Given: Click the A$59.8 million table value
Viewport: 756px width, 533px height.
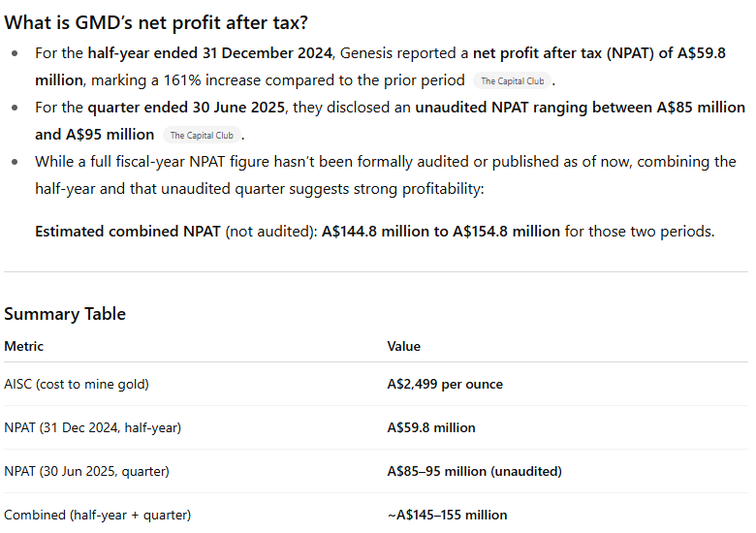Looking at the screenshot, I should point(431,427).
